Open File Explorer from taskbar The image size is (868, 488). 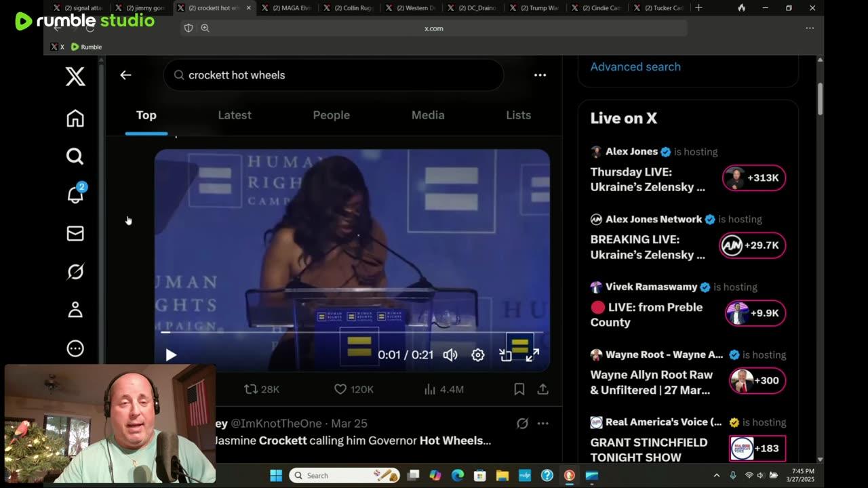502,476
